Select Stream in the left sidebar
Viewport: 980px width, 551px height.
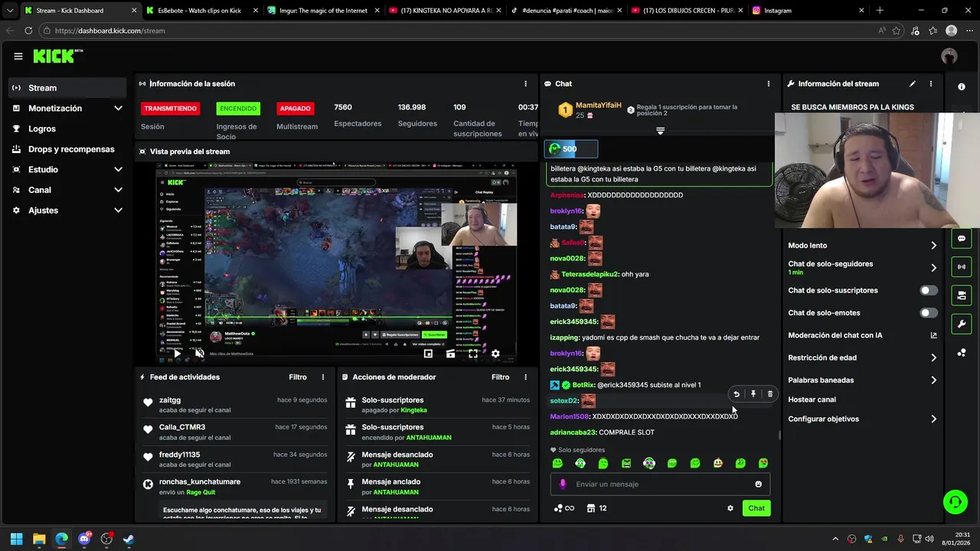pyautogui.click(x=69, y=88)
